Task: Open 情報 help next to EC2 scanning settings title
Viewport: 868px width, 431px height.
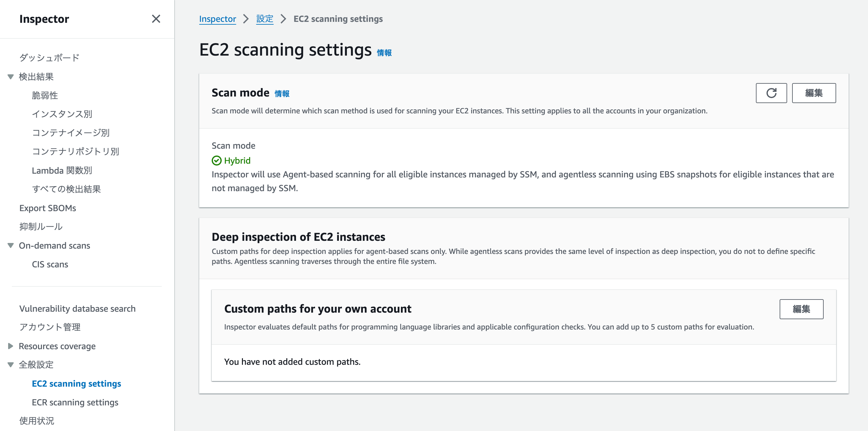Action: pyautogui.click(x=384, y=52)
